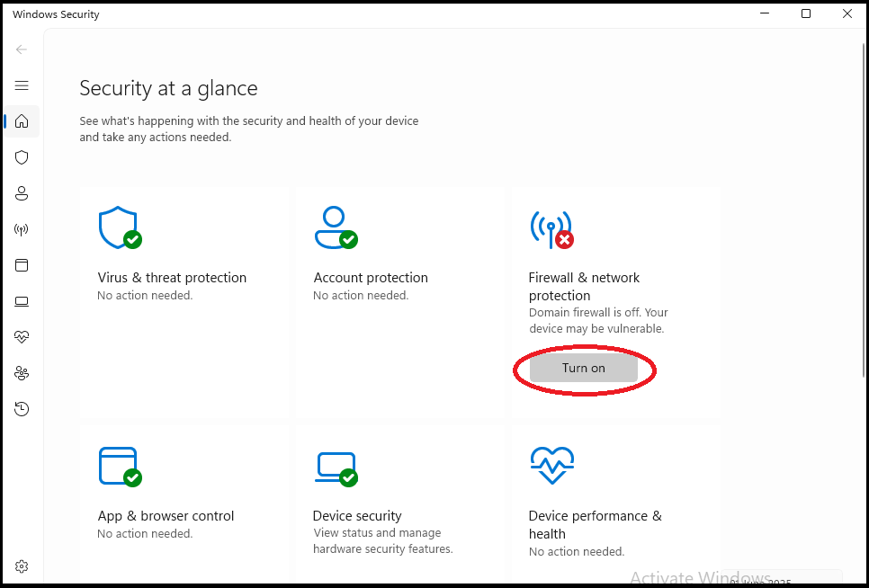Open the Device performance & health tile

point(595,524)
